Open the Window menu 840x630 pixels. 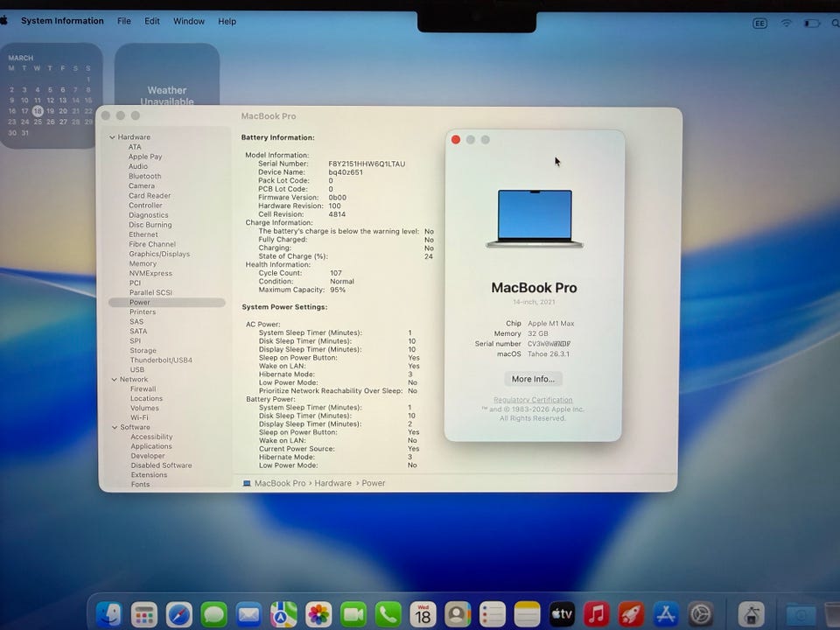pos(189,21)
